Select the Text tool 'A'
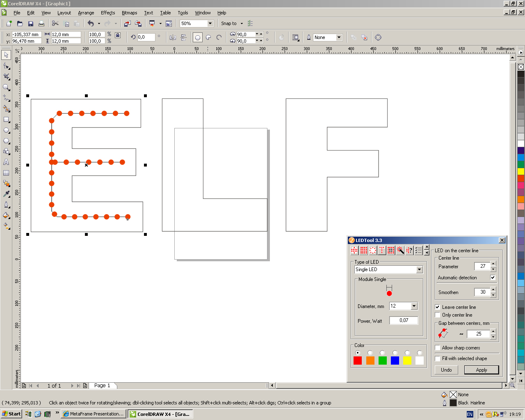The height and width of the screenshot is (420, 525). [6, 162]
